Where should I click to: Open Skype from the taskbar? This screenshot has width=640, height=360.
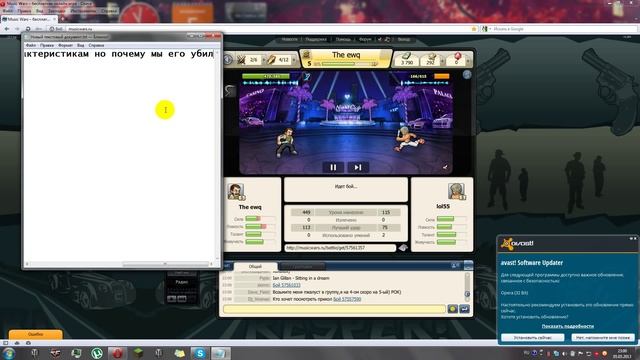pos(200,353)
